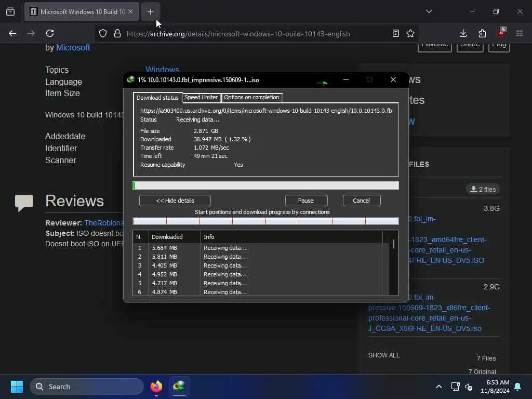
Task: Click the Reviews speech bubble icon
Action: pos(24,203)
